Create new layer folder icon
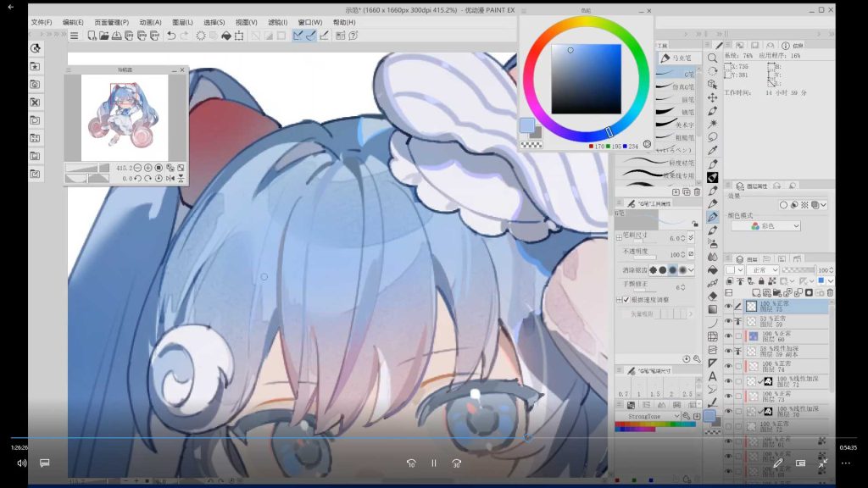Viewport: 868px width, 488px height. point(777,292)
